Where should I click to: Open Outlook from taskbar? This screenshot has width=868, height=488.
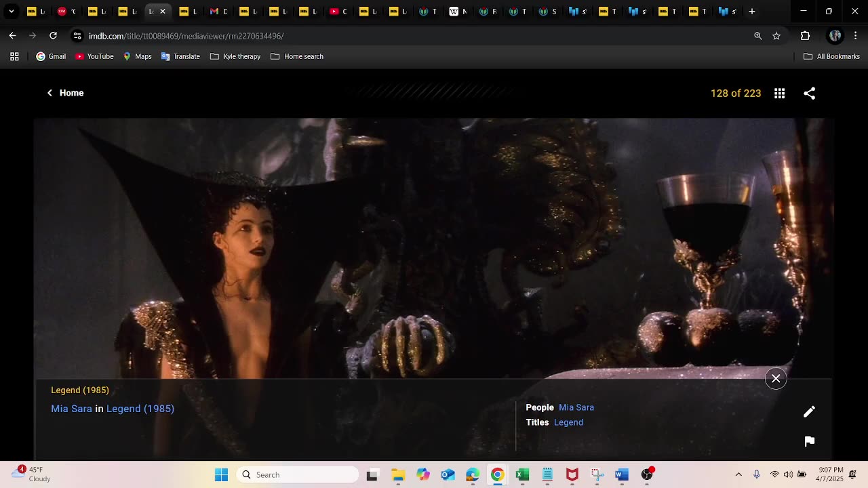pos(448,474)
